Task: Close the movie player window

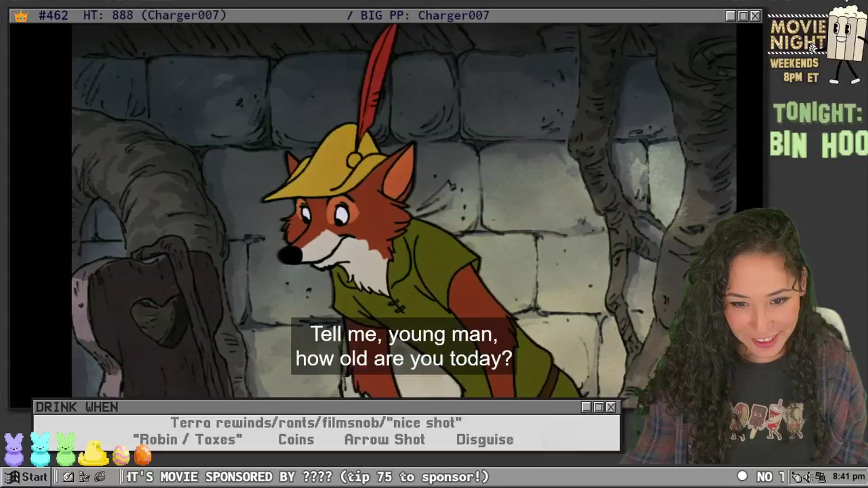Action: [x=755, y=16]
